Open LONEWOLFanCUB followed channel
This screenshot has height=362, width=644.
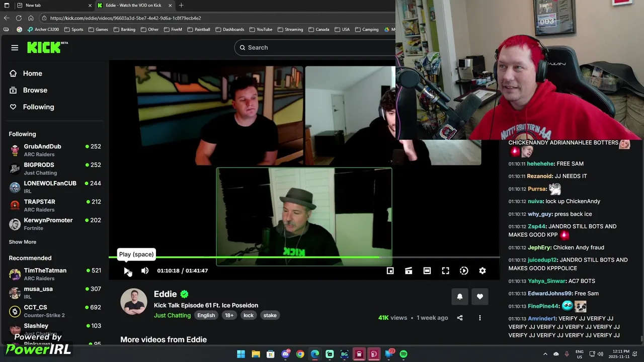pyautogui.click(x=55, y=187)
